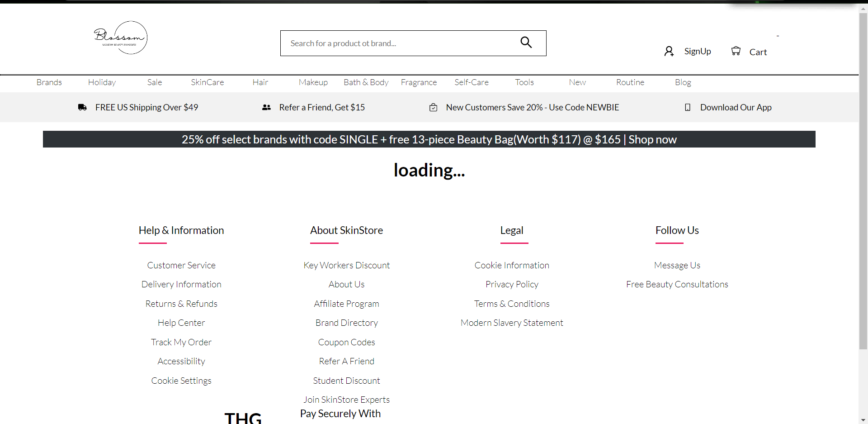Click the SignUp link
This screenshot has width=868, height=424.
(x=697, y=51)
